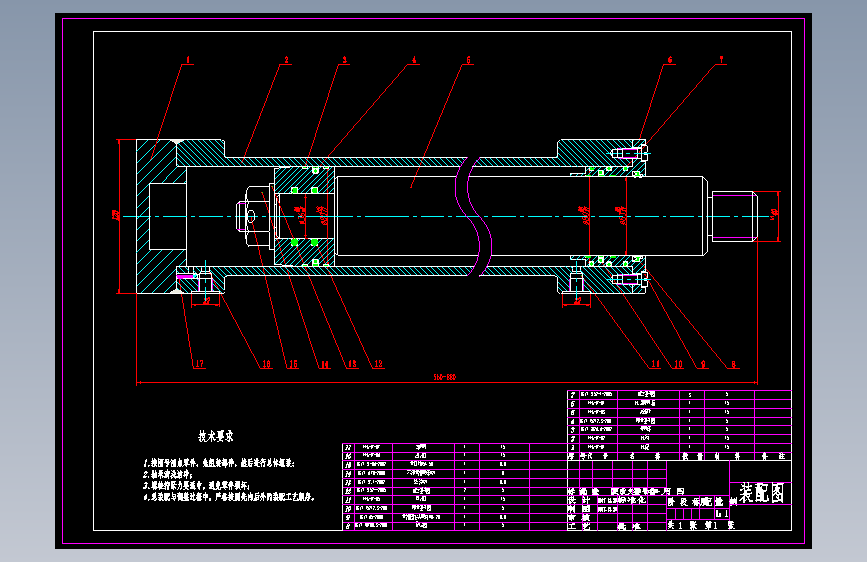Click balloon number 12 below the drawing
Image resolution: width=867 pixels, height=562 pixels.
tap(378, 364)
